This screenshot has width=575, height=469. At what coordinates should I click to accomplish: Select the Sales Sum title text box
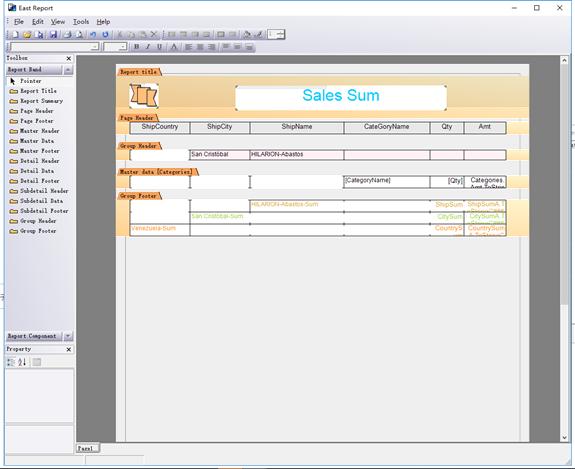341,98
